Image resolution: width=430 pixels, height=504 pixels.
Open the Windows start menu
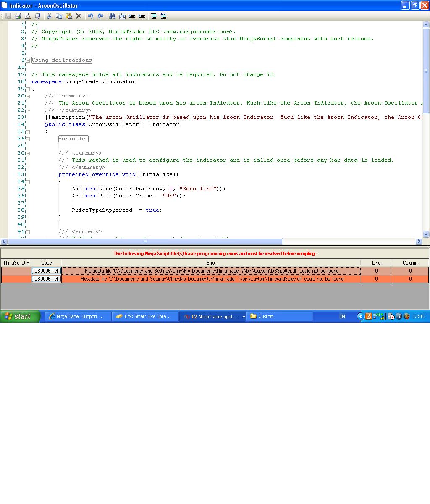click(x=20, y=316)
